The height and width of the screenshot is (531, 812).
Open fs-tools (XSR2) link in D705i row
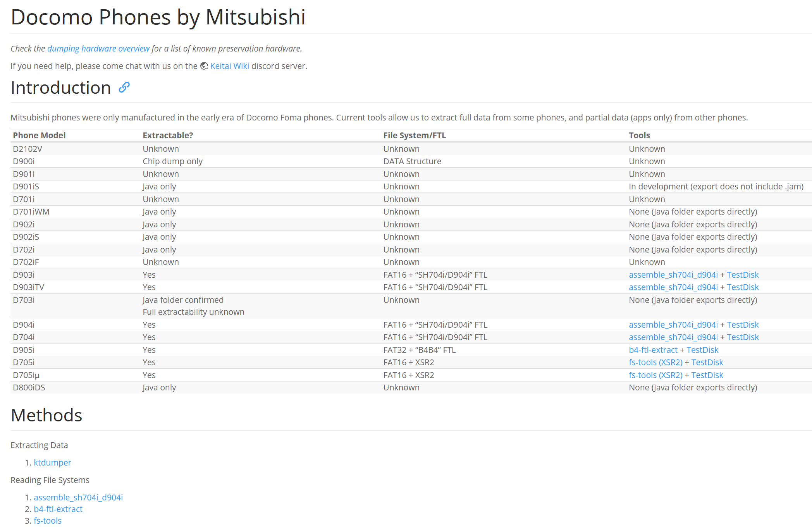coord(655,363)
